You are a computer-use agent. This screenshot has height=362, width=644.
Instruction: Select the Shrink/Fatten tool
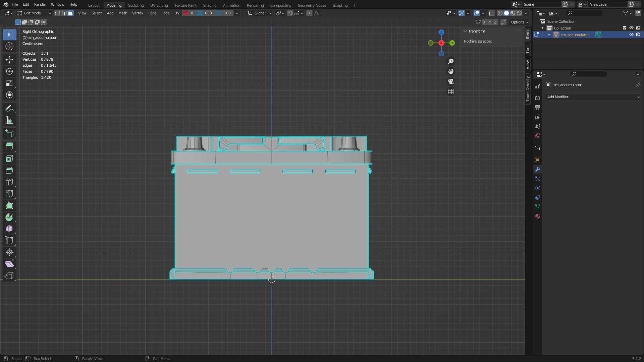pos(9,252)
